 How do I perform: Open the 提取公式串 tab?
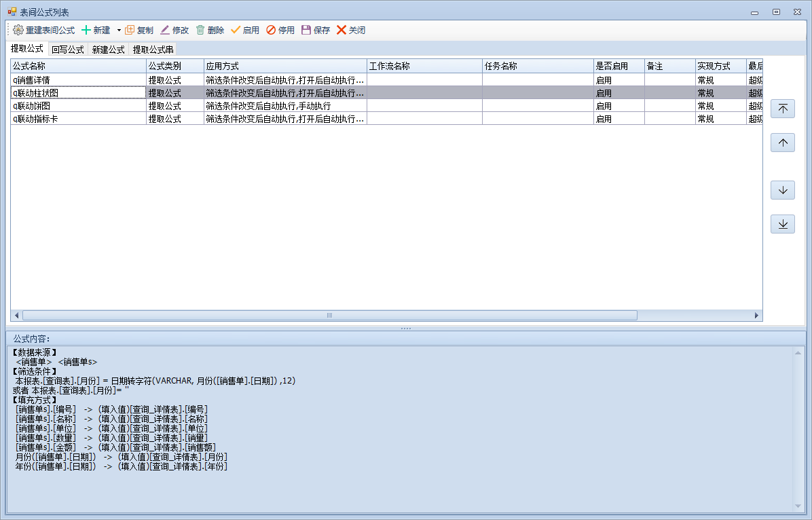click(x=153, y=50)
